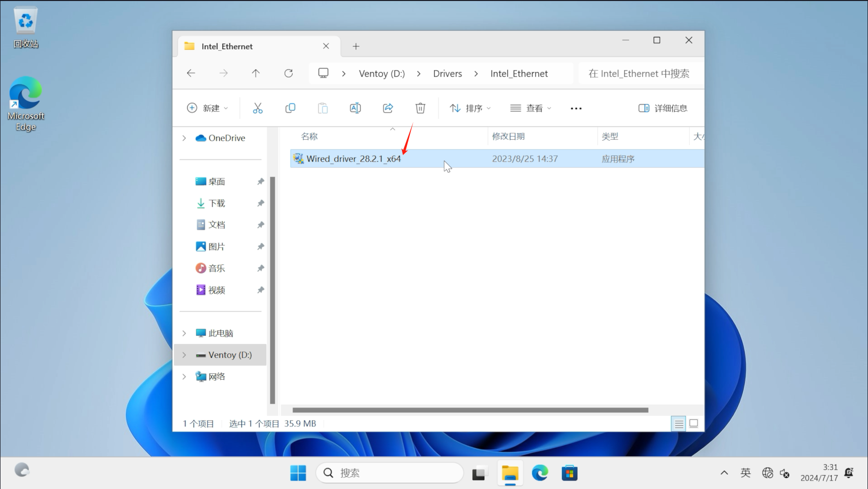Open the Sort dropdown menu
The image size is (868, 489).
(x=470, y=108)
